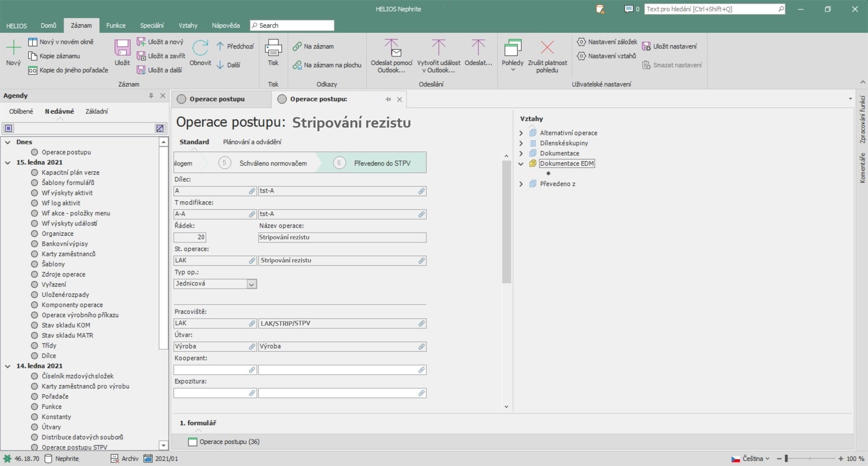This screenshot has width=868, height=466.
Task: Click the Tisk printer icon
Action: click(x=273, y=48)
